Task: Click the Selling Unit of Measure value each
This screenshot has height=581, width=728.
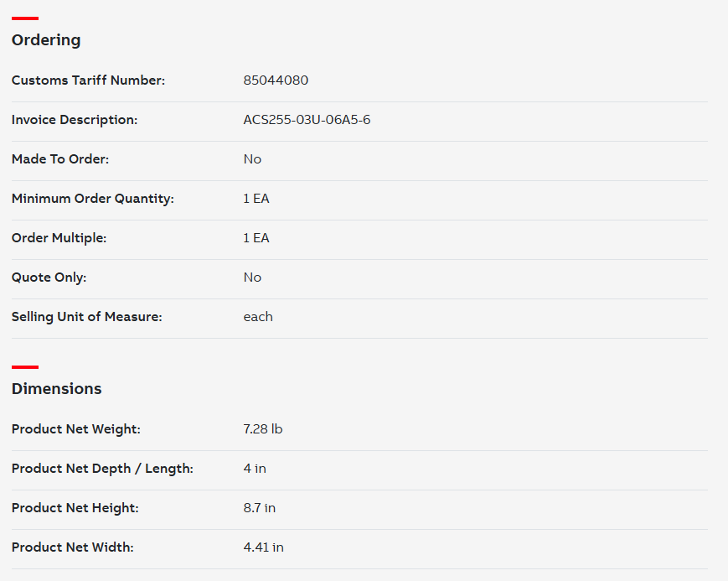Action: tap(258, 317)
